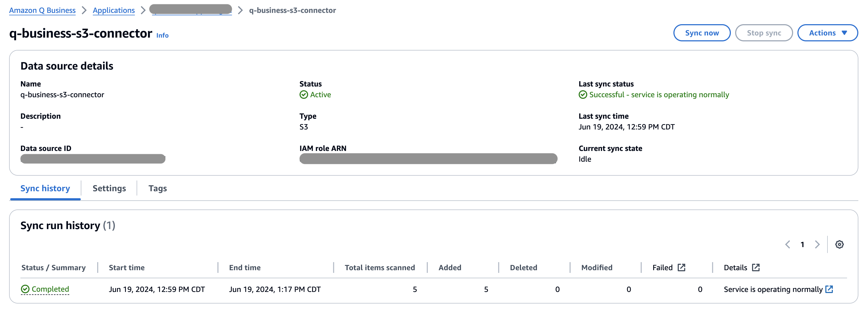Click the Start time column header
The width and height of the screenshot is (868, 318).
pos(127,268)
